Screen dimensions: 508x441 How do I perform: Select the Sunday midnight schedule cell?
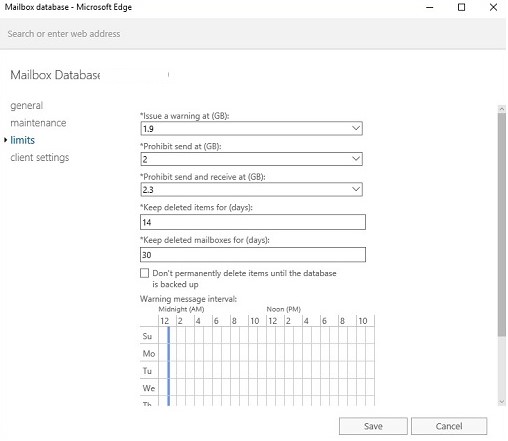pyautogui.click(x=163, y=335)
